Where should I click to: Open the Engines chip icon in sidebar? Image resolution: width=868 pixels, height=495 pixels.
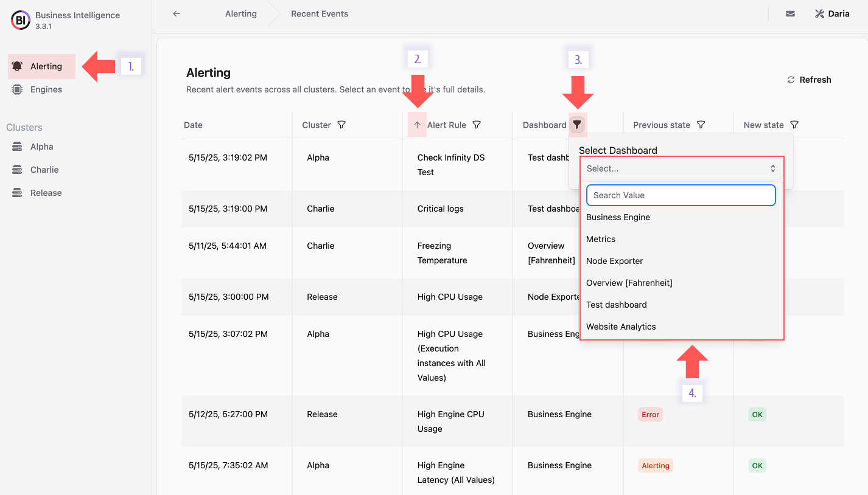point(17,89)
